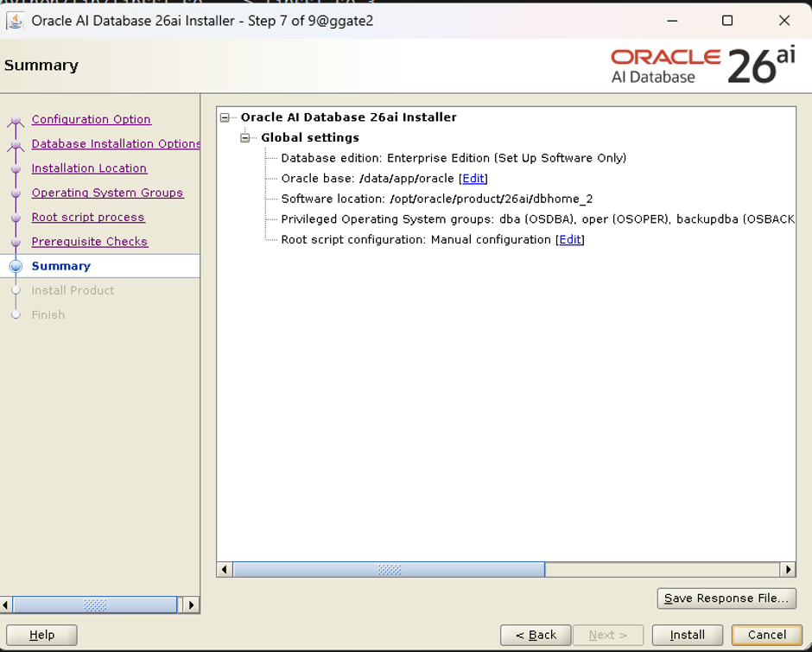812x652 pixels.
Task: Click the Oracle AI Database 26ai logo
Action: point(703,66)
